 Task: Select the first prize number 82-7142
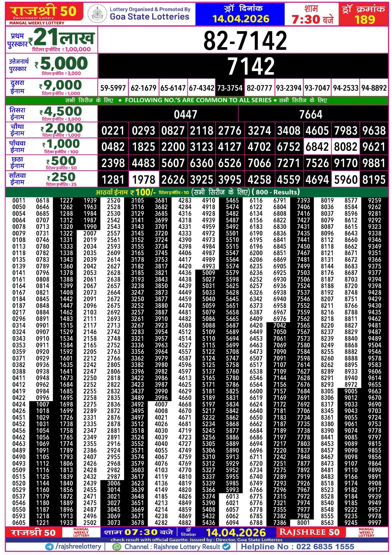point(245,41)
